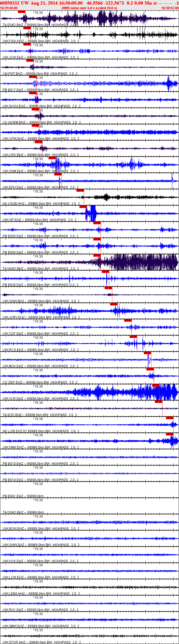The width and height of the screenshot is (179, 644).
Task: Click the UW.STOR HHZ trace label
Action: pyautogui.click(x=42, y=642)
